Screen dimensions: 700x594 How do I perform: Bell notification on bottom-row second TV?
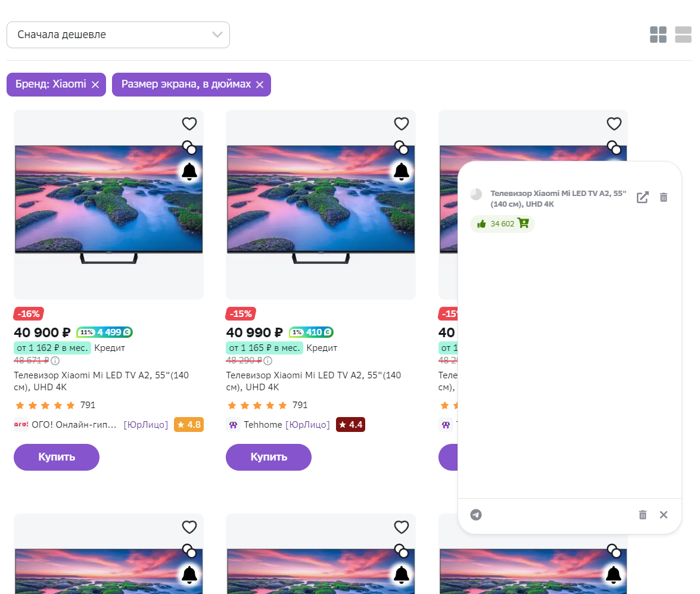pos(402,575)
